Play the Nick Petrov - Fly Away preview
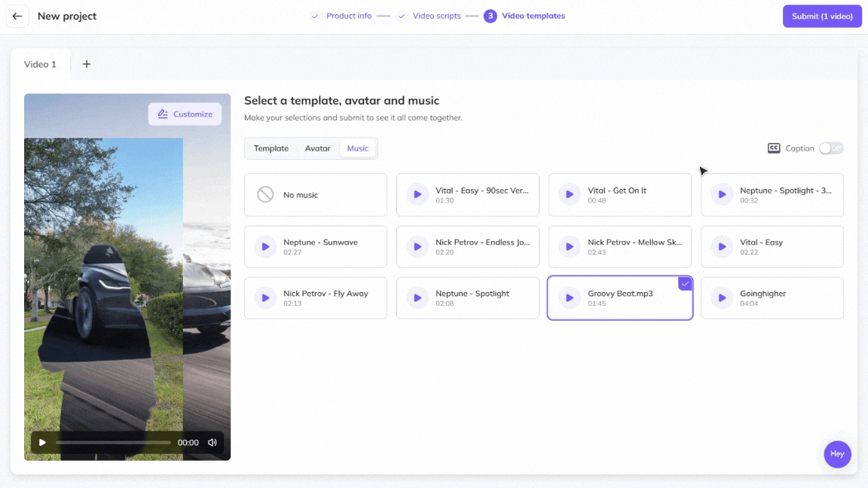The width and height of the screenshot is (868, 488). pyautogui.click(x=265, y=298)
